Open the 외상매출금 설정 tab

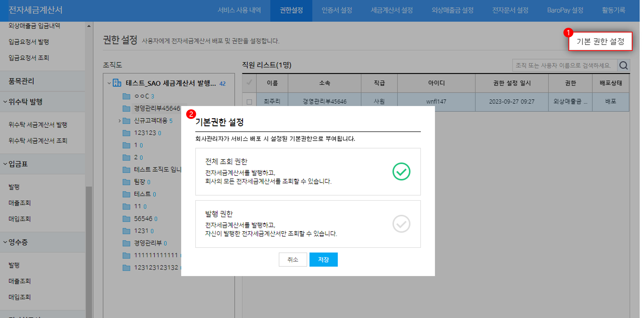[x=453, y=10]
